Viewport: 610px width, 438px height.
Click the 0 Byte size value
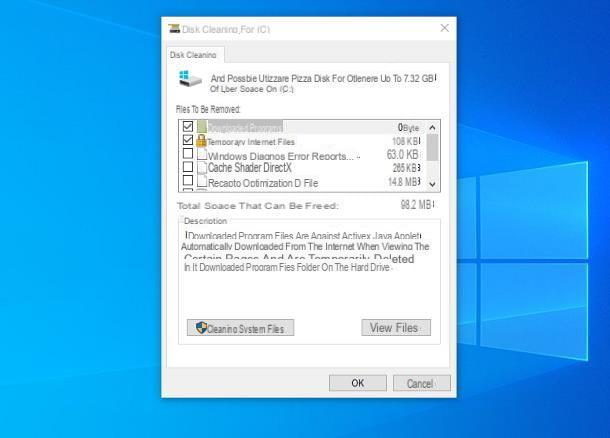(x=408, y=128)
